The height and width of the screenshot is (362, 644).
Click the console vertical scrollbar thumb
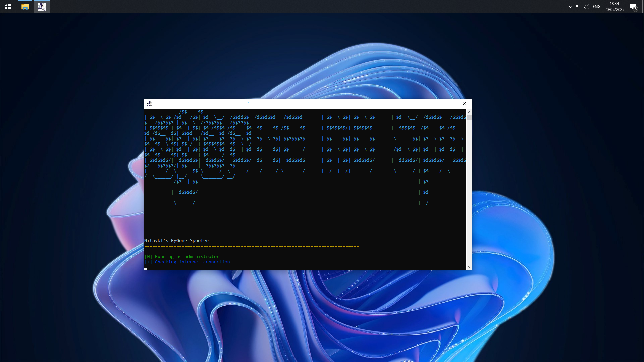469,118
